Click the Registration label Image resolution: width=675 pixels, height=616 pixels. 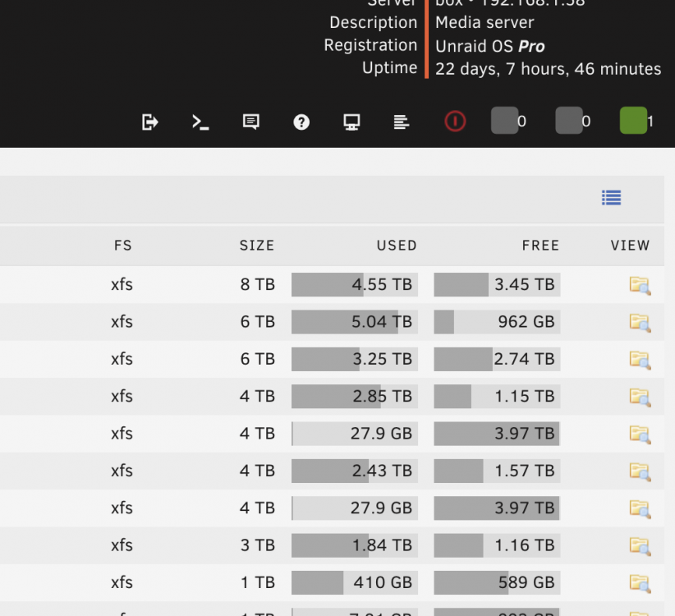(370, 45)
